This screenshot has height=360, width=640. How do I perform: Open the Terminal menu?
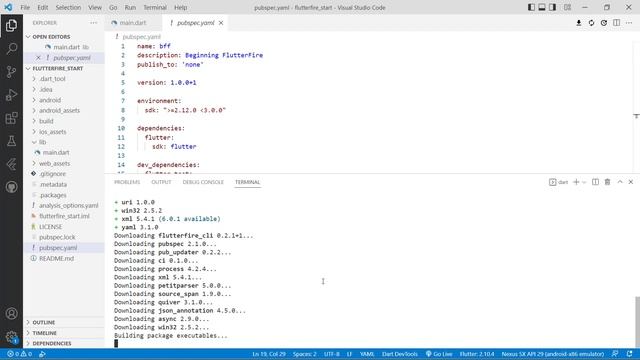(x=155, y=7)
